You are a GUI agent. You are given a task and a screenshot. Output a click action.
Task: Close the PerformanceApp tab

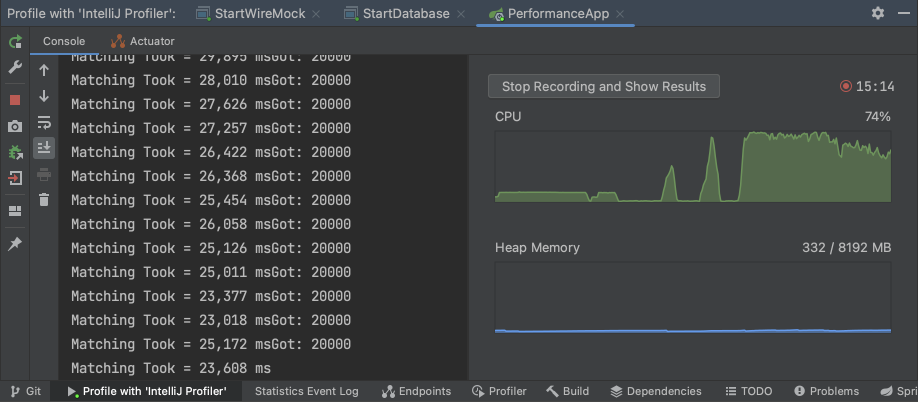621,13
